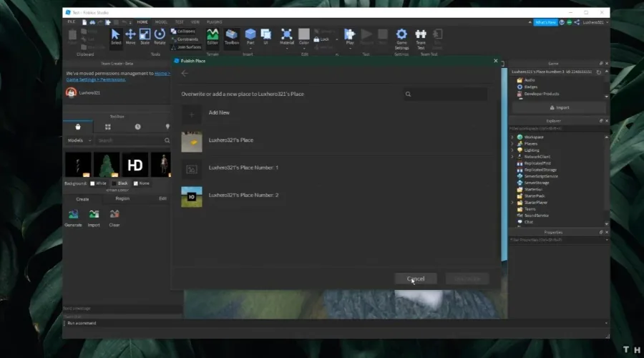The height and width of the screenshot is (358, 644).
Task: Open the Models category dropdown
Action: (x=79, y=140)
